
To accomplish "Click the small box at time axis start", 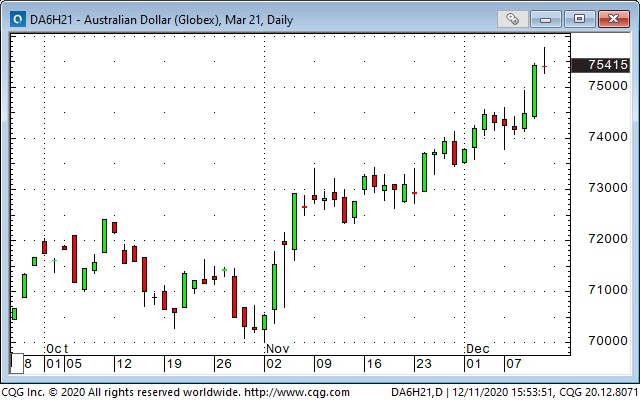I will point(17,363).
